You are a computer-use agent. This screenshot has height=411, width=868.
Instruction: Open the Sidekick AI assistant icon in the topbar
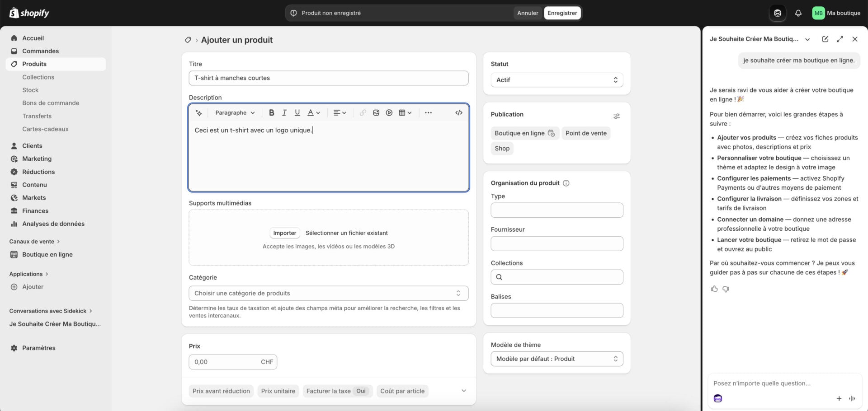778,13
